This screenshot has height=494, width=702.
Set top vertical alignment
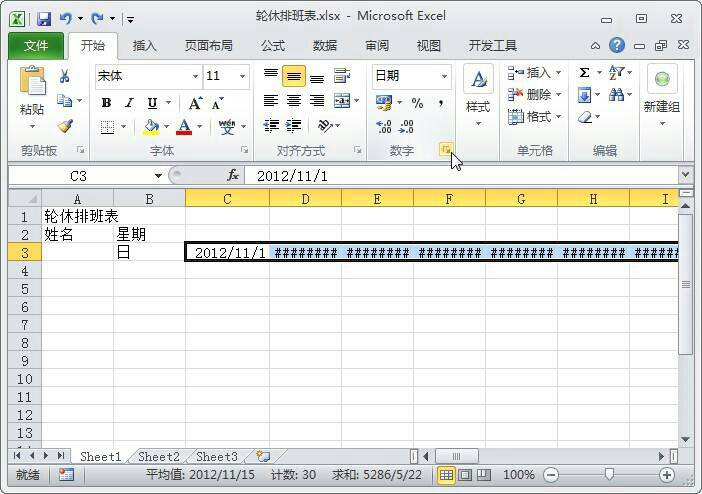click(270, 76)
